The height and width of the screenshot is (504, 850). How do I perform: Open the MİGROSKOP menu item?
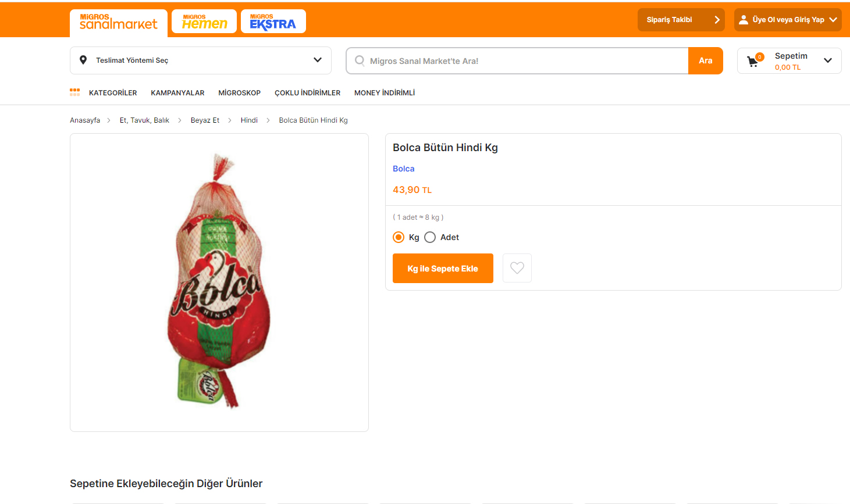point(239,93)
